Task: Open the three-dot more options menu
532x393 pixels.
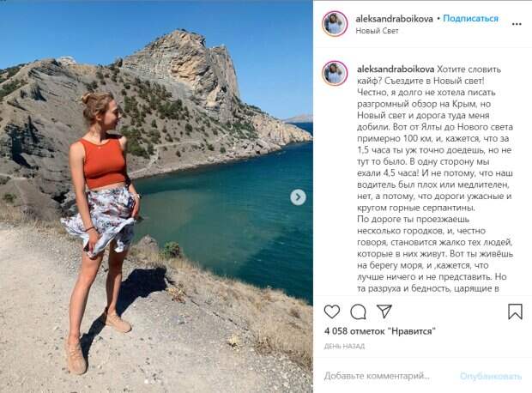Action: tap(517, 24)
